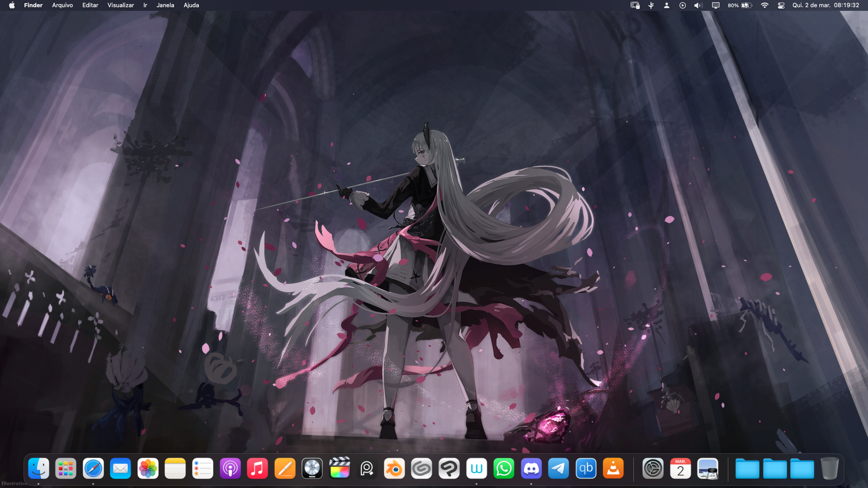
Task: Open the Visualizar menu
Action: tap(121, 5)
